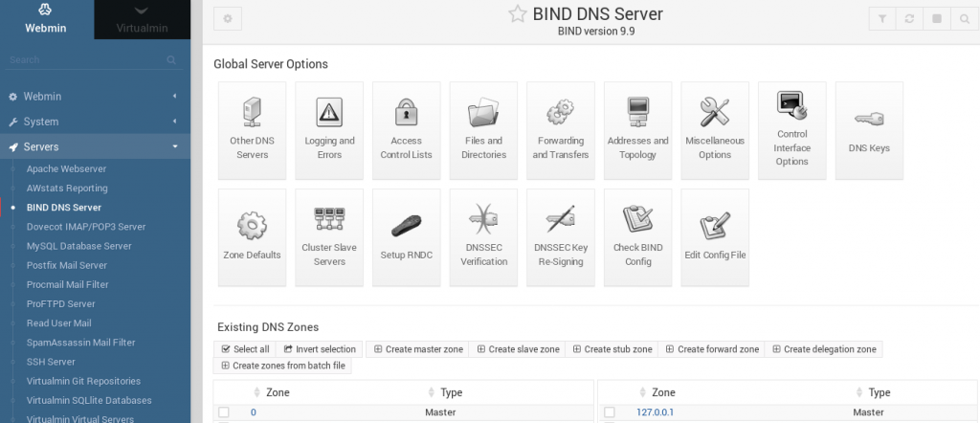Click Create stub zone
The image size is (980, 423).
pyautogui.click(x=612, y=349)
